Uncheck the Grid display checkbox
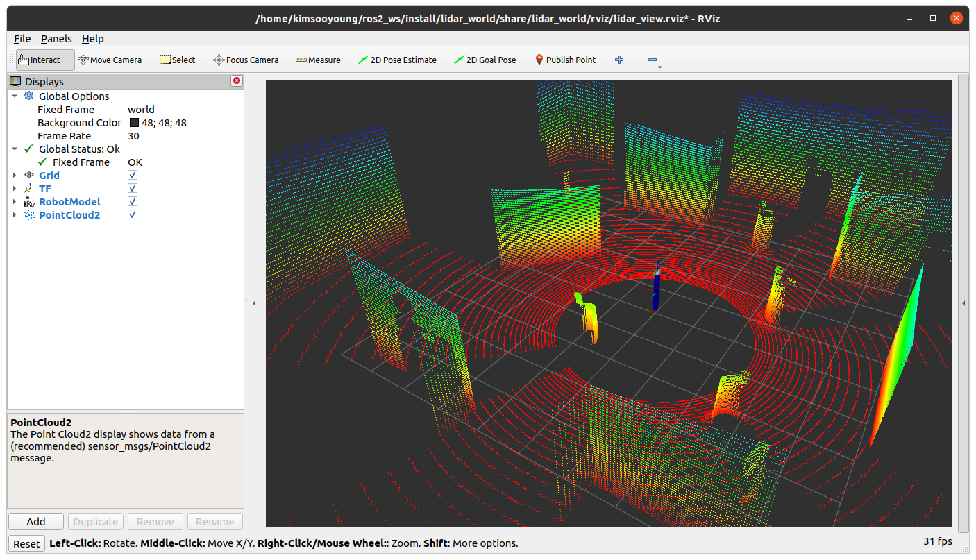Screen dimensions: 976x560 pyautogui.click(x=133, y=176)
